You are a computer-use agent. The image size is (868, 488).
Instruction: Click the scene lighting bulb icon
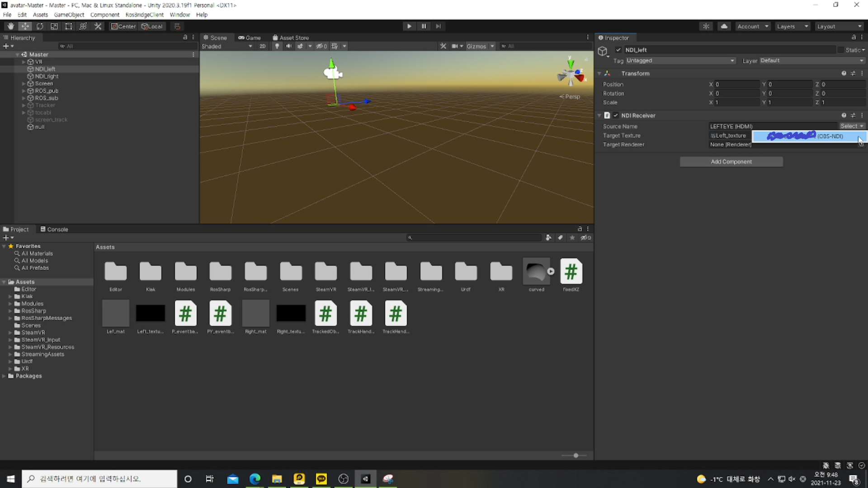coord(277,46)
